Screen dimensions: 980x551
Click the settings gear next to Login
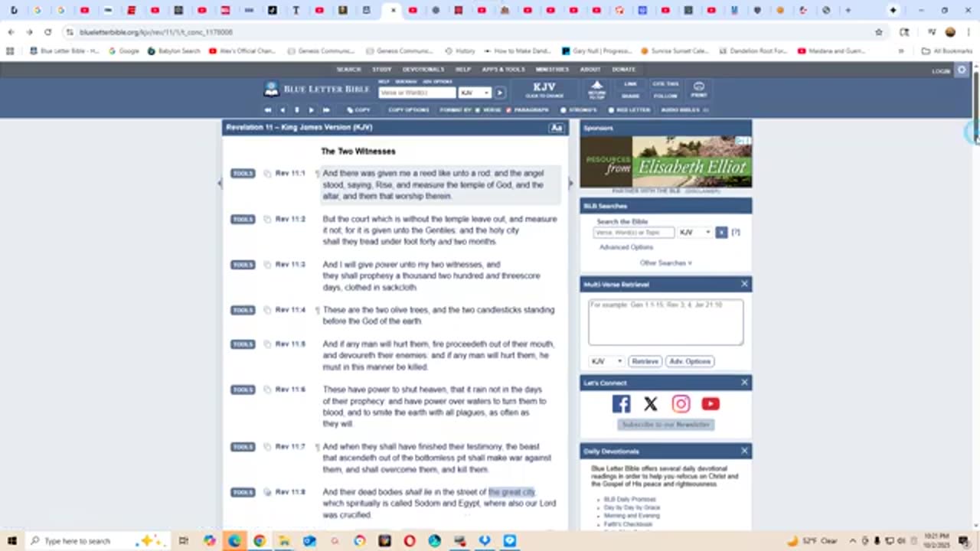(x=962, y=70)
